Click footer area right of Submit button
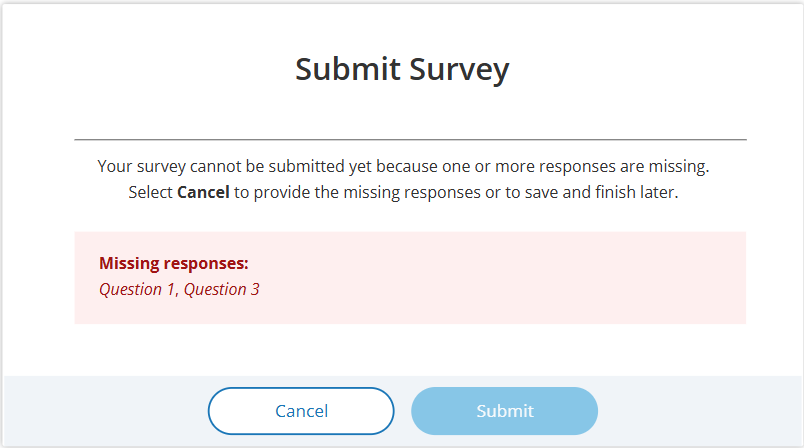This screenshot has width=804, height=448. point(700,411)
